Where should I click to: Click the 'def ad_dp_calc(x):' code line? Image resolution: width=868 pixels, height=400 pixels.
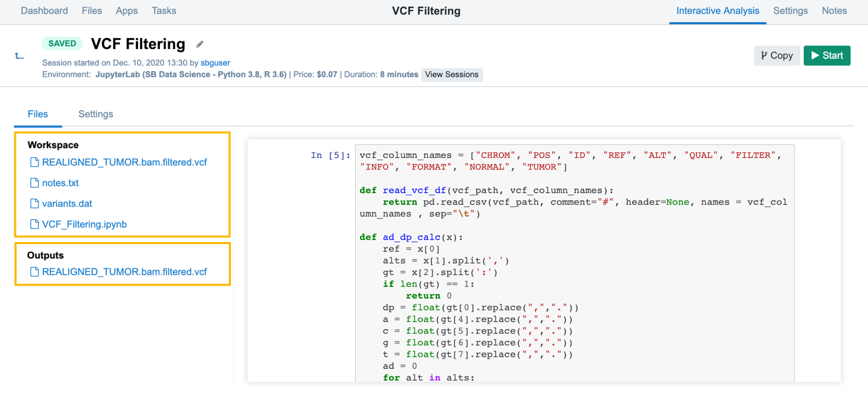(412, 237)
